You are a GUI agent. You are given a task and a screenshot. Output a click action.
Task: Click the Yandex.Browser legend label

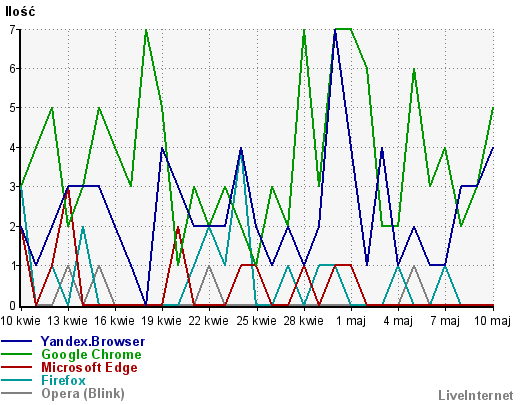click(x=93, y=342)
